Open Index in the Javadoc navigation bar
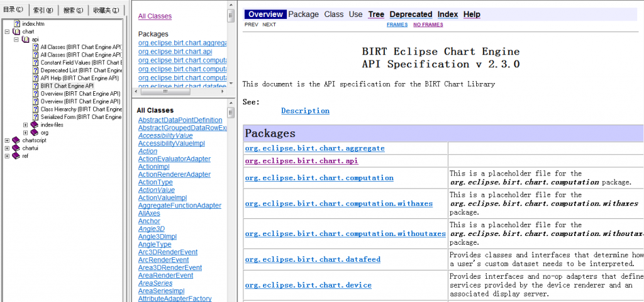Screen dimensions: 644x302 (448, 14)
